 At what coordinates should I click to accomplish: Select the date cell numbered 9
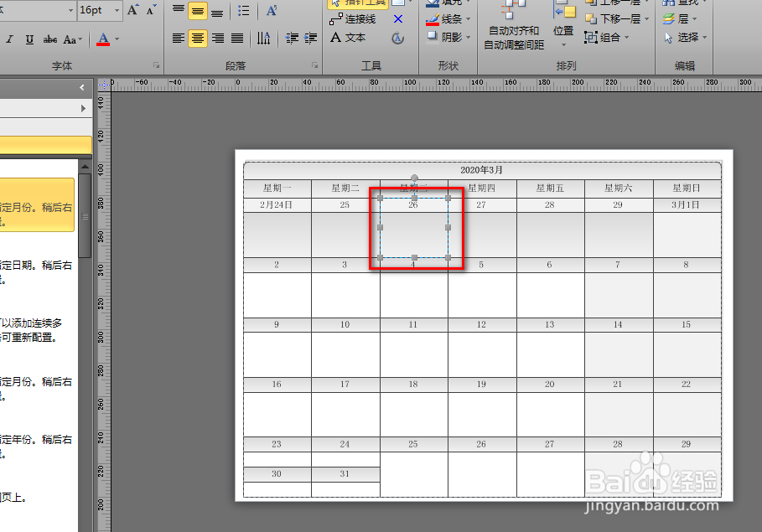(277, 324)
